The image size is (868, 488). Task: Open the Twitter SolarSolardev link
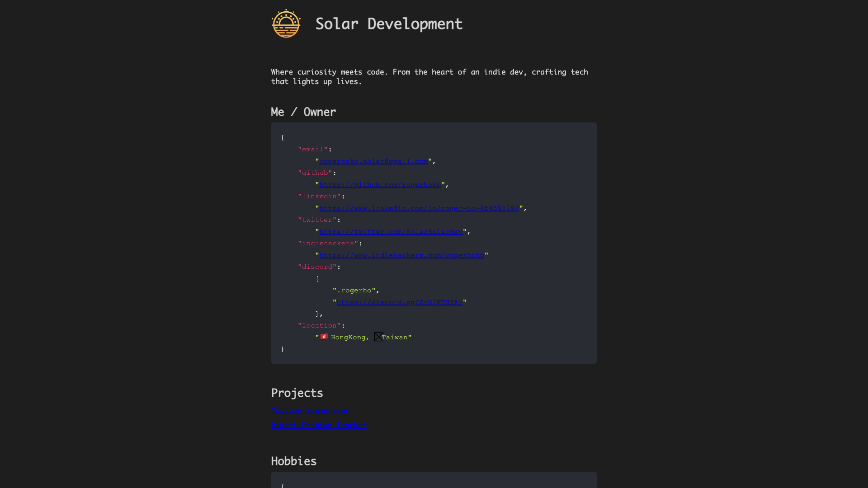click(x=391, y=232)
